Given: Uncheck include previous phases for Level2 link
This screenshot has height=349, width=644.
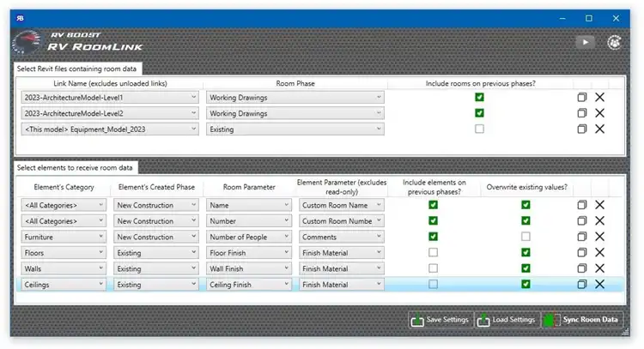Looking at the screenshot, I should [x=479, y=113].
